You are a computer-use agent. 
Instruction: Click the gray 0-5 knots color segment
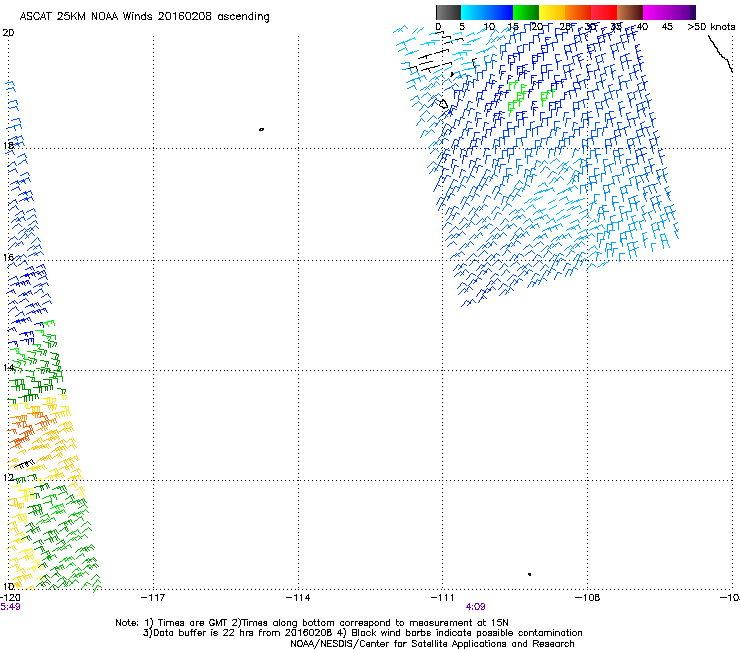[448, 12]
